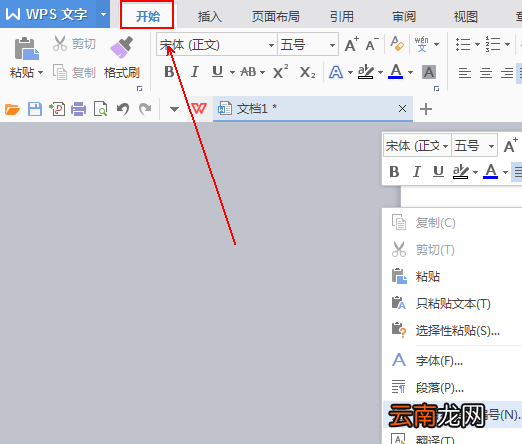
Task: Expand the WPS 文字 menu arrow
Action: [103, 14]
